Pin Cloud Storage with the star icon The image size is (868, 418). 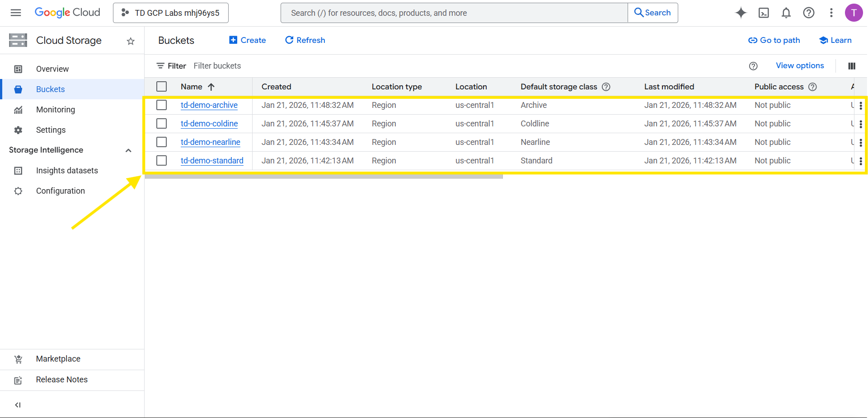coord(131,41)
